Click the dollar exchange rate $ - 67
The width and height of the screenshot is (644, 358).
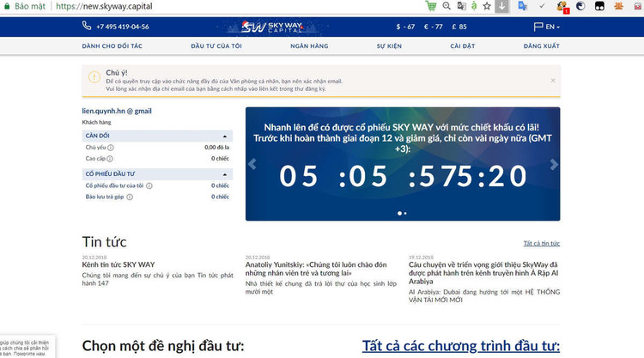[405, 27]
